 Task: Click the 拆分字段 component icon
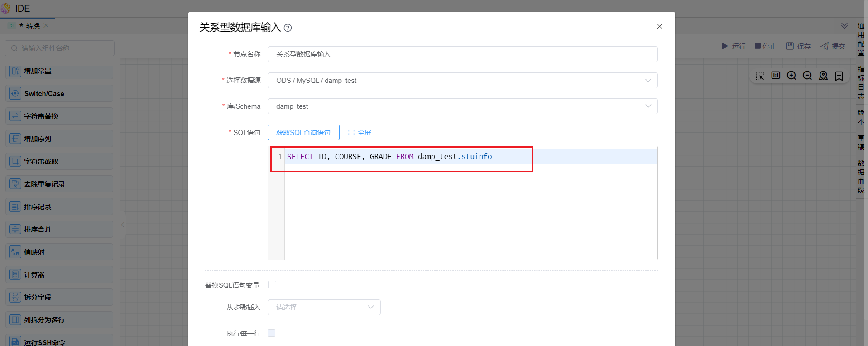15,298
